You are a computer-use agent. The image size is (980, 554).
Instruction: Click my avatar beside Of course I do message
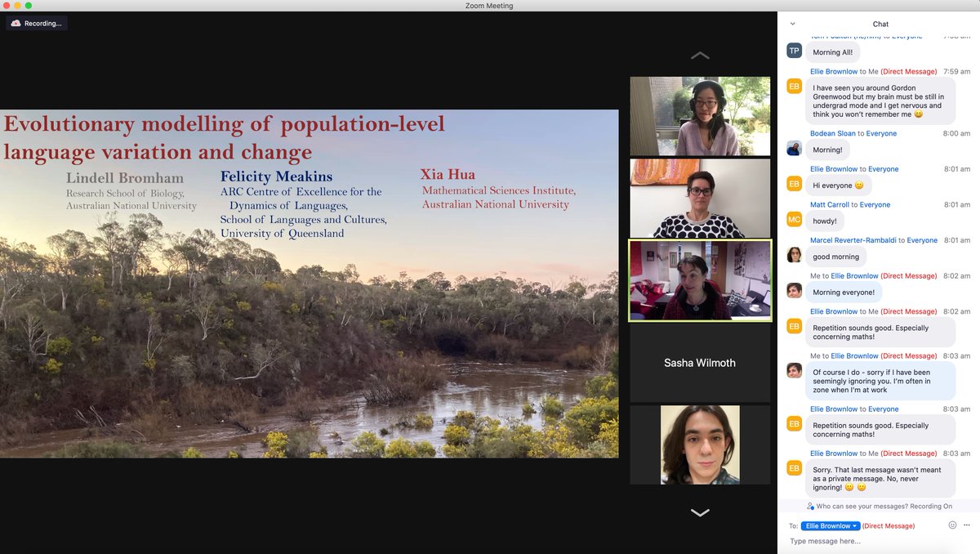click(794, 371)
